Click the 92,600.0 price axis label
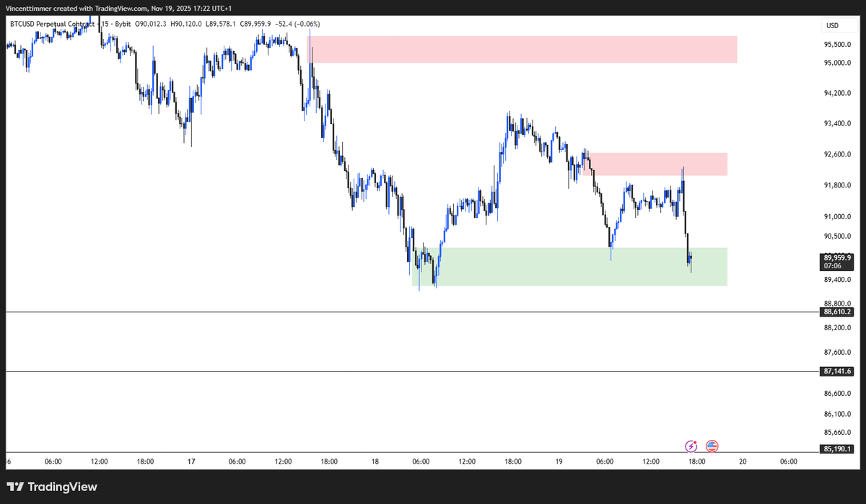 (x=837, y=154)
